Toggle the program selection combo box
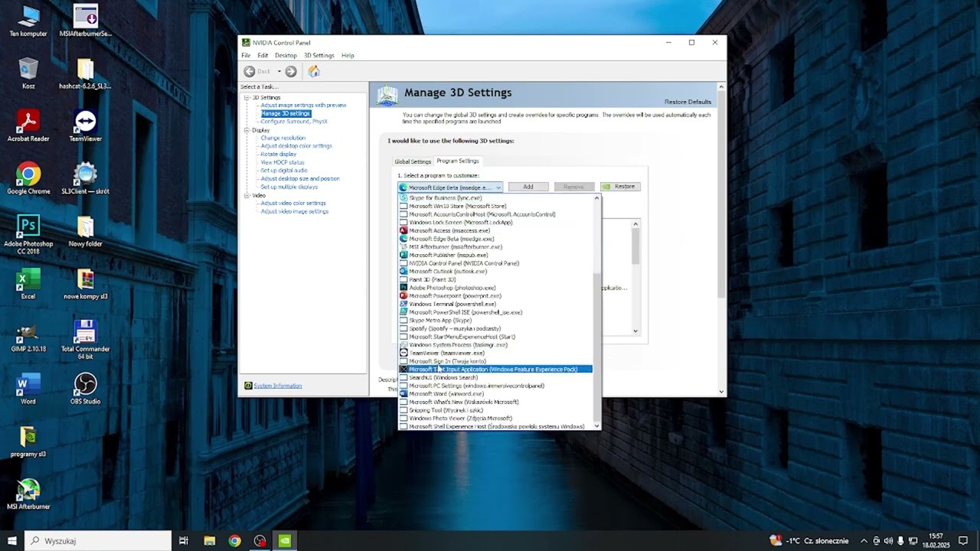The width and height of the screenshot is (980, 551). click(x=450, y=187)
